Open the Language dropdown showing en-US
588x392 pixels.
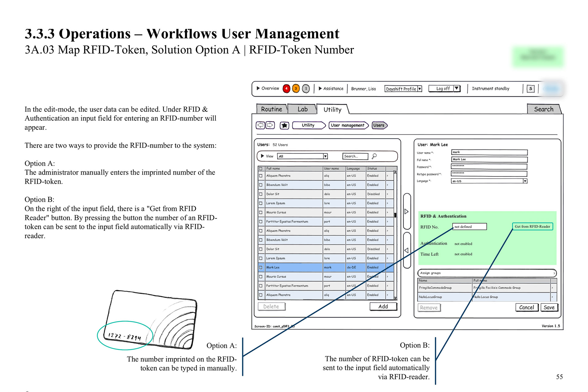tap(489, 181)
